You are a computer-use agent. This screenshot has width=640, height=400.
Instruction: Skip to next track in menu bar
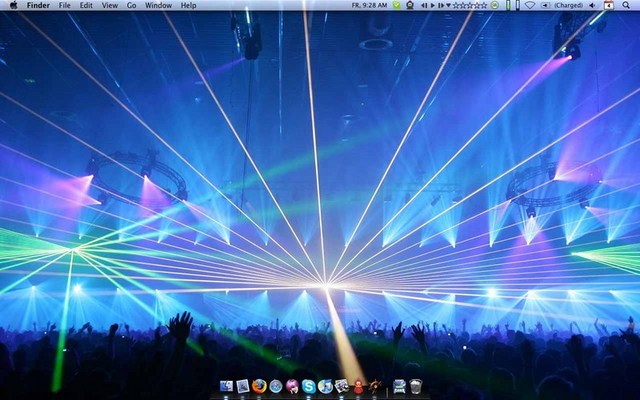pos(441,5)
